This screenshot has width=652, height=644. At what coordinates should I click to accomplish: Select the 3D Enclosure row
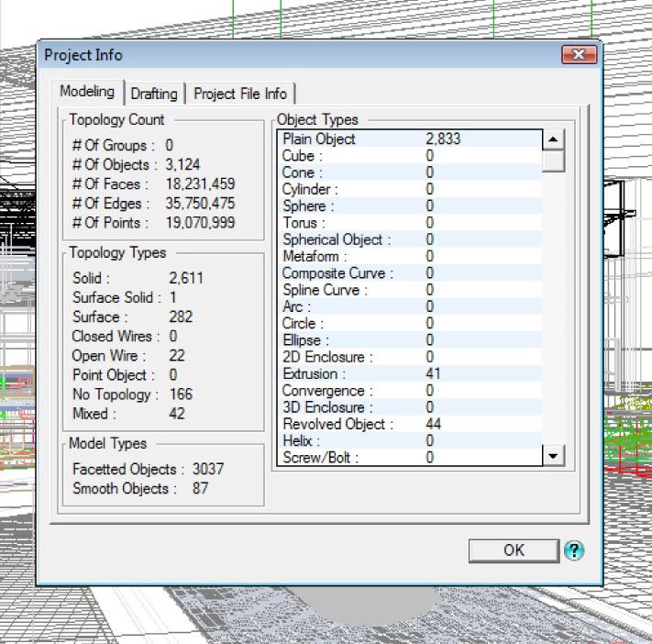pos(410,407)
